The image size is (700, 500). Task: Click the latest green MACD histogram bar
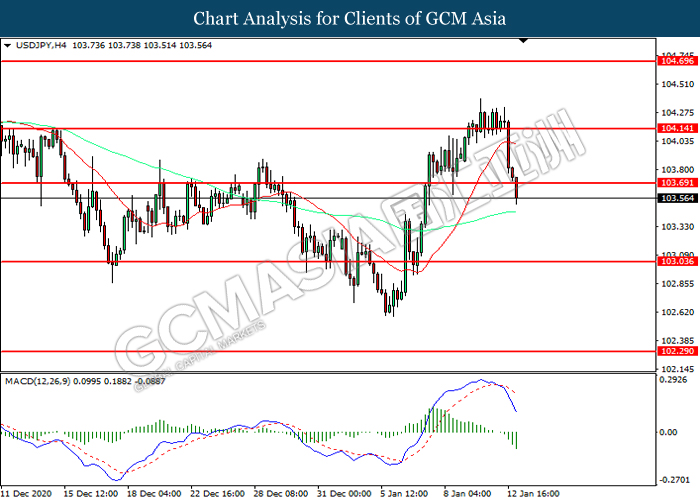tap(515, 440)
